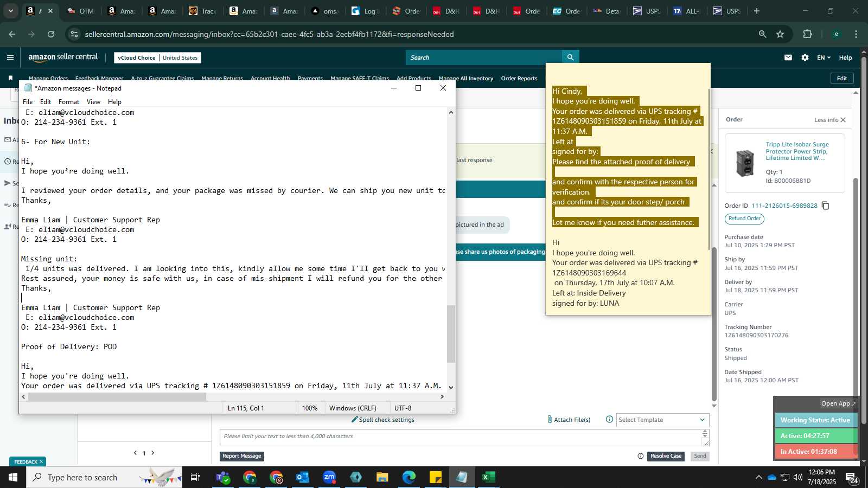
Task: Go to next inbox page arrow
Action: [153, 453]
